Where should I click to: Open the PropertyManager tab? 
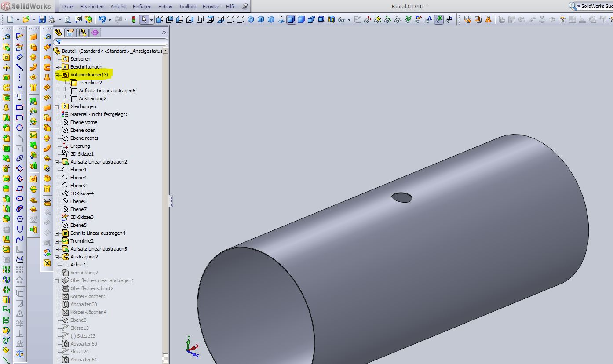tap(70, 33)
